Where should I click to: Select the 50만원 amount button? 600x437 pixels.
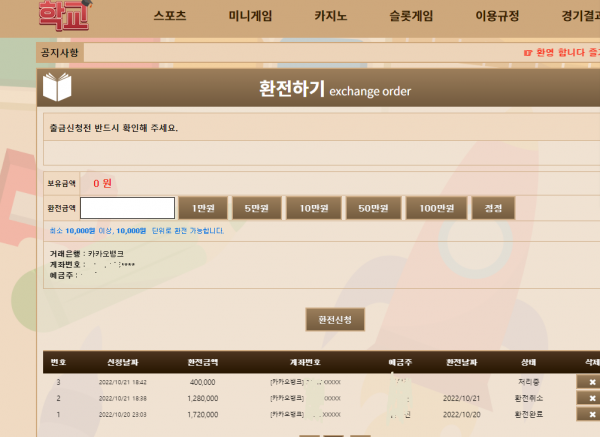(373, 208)
